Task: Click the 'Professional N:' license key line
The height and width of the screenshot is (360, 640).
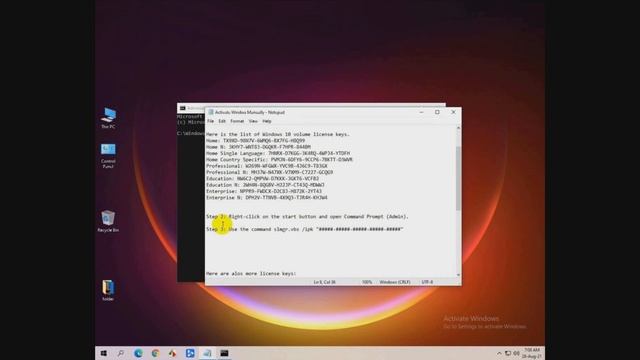Action: [269, 172]
